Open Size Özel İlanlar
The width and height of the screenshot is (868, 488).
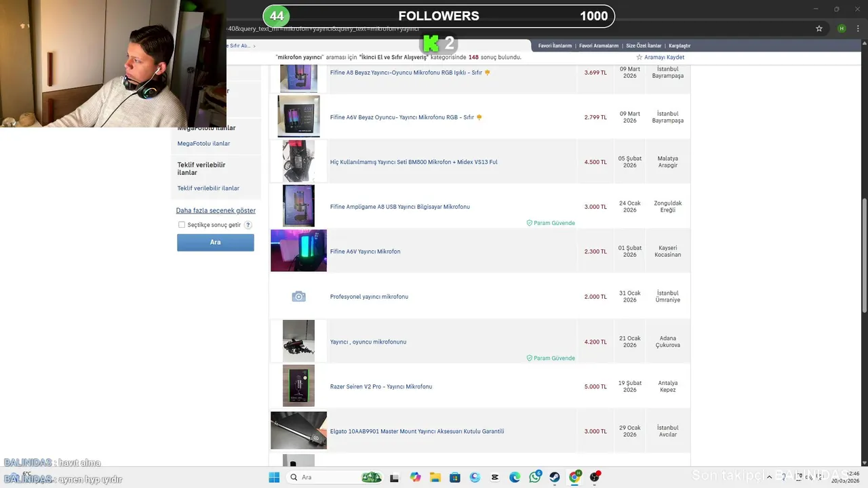pyautogui.click(x=644, y=45)
